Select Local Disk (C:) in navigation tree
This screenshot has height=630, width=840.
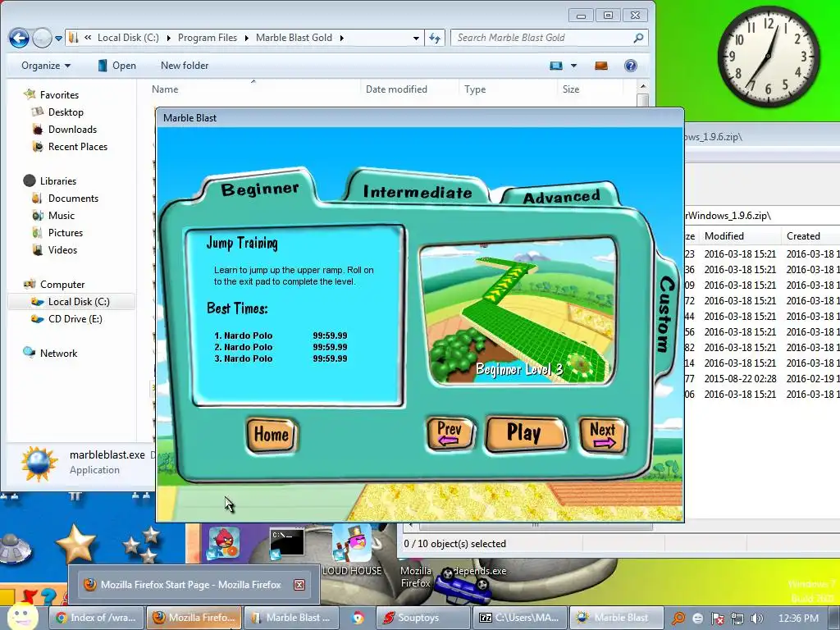click(x=72, y=302)
